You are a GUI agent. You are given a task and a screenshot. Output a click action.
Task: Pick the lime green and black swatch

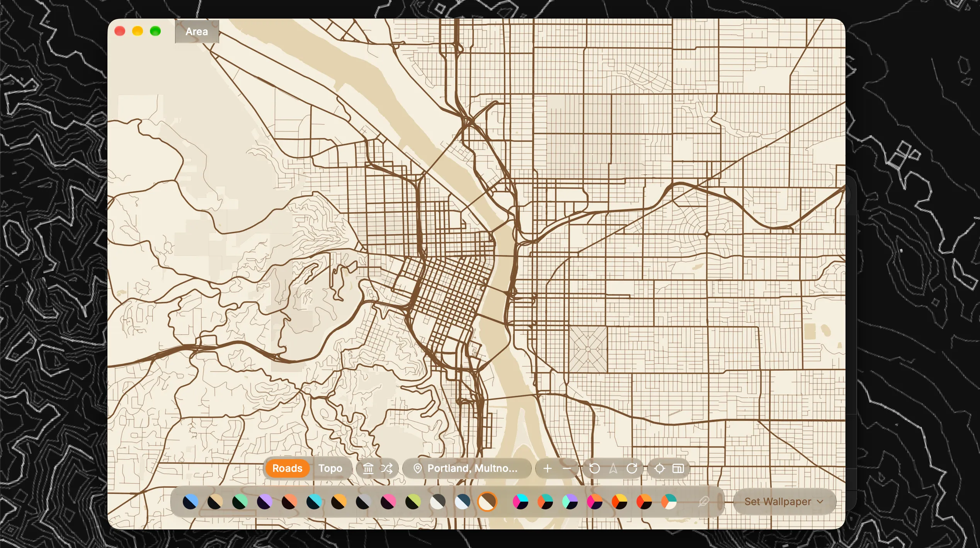413,502
